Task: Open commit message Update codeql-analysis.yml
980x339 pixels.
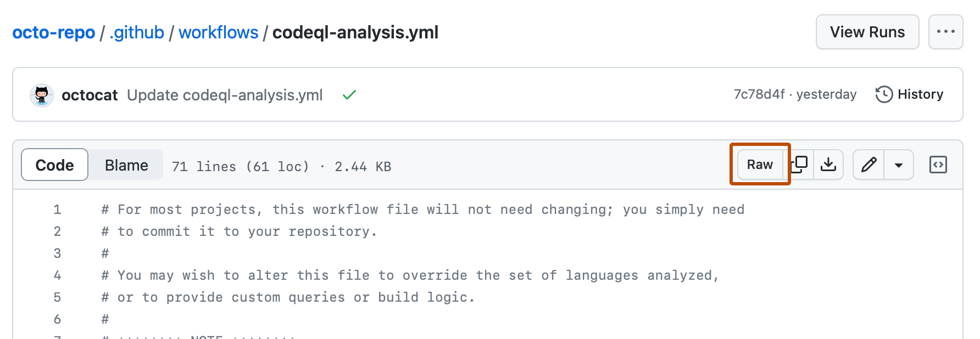Action: point(225,95)
